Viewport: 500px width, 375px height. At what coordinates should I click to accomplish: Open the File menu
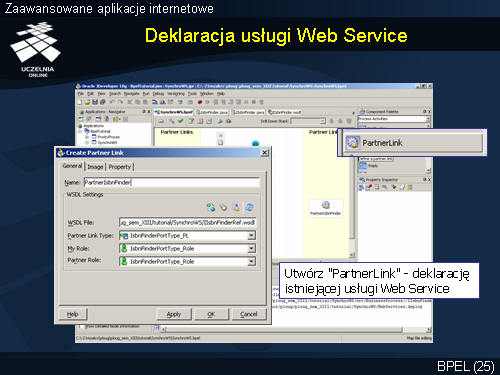(x=80, y=94)
